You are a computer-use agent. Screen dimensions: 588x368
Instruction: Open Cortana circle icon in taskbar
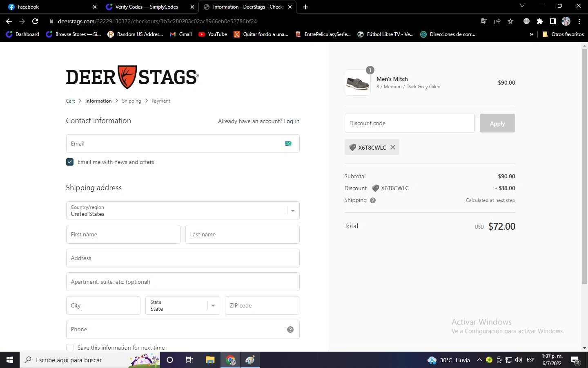[x=170, y=360]
